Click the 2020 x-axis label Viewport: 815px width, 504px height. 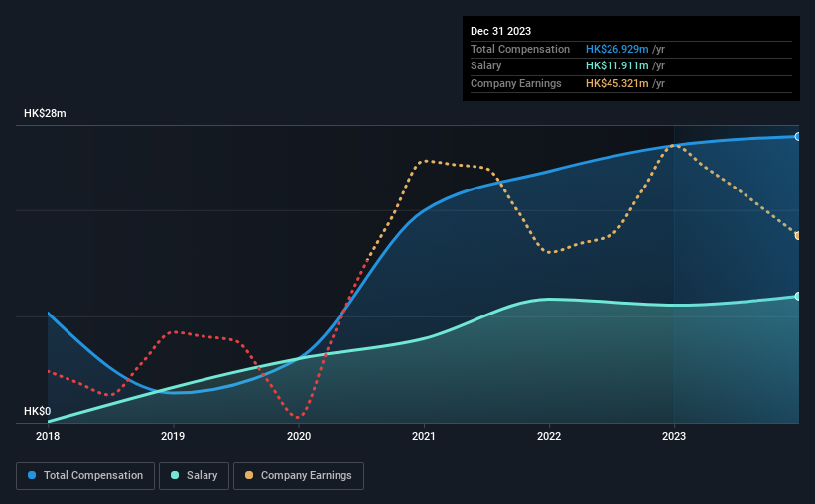pyautogui.click(x=299, y=436)
